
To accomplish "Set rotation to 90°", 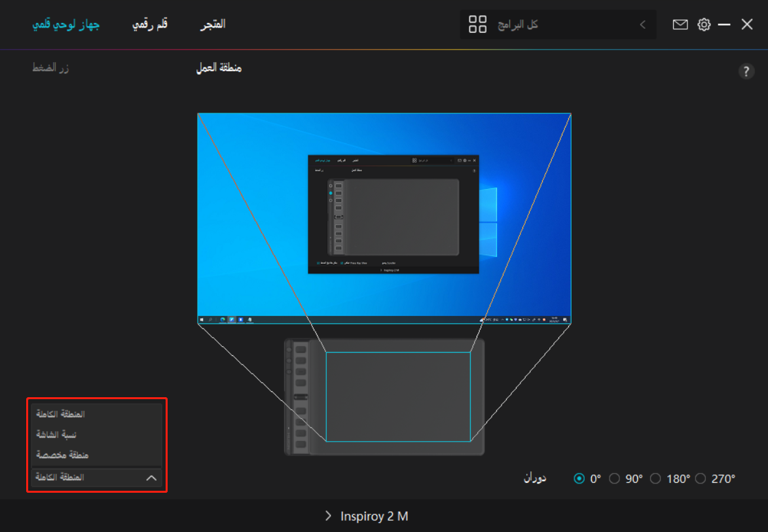I will pos(614,478).
